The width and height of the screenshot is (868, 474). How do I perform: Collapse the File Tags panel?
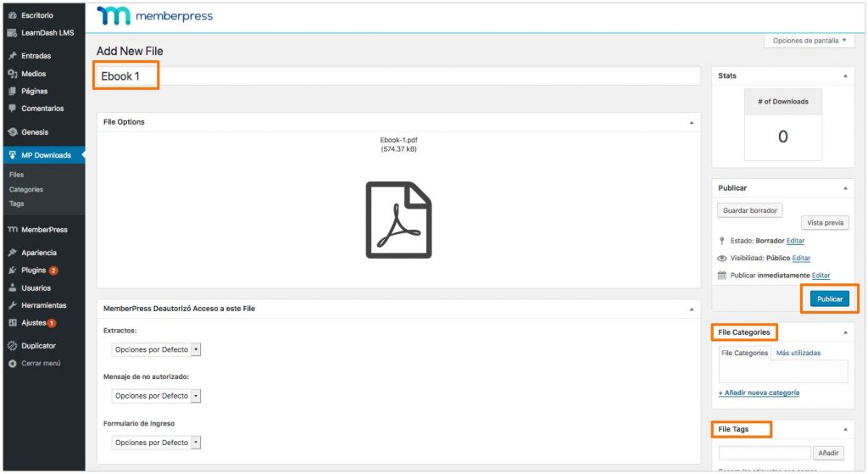(x=845, y=429)
